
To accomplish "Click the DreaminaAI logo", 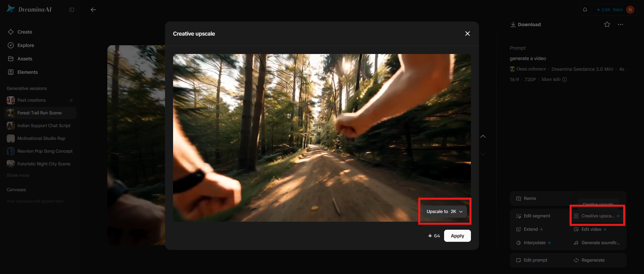I will pyautogui.click(x=29, y=9).
